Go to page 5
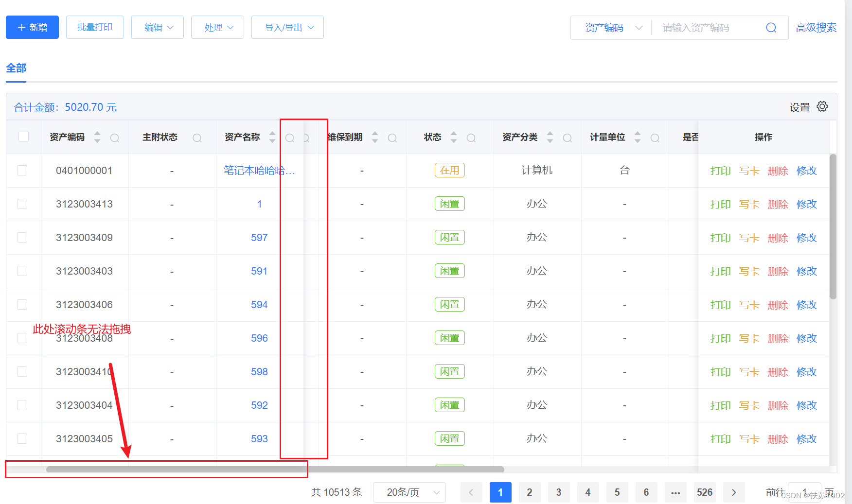The height and width of the screenshot is (504, 852). [x=617, y=492]
